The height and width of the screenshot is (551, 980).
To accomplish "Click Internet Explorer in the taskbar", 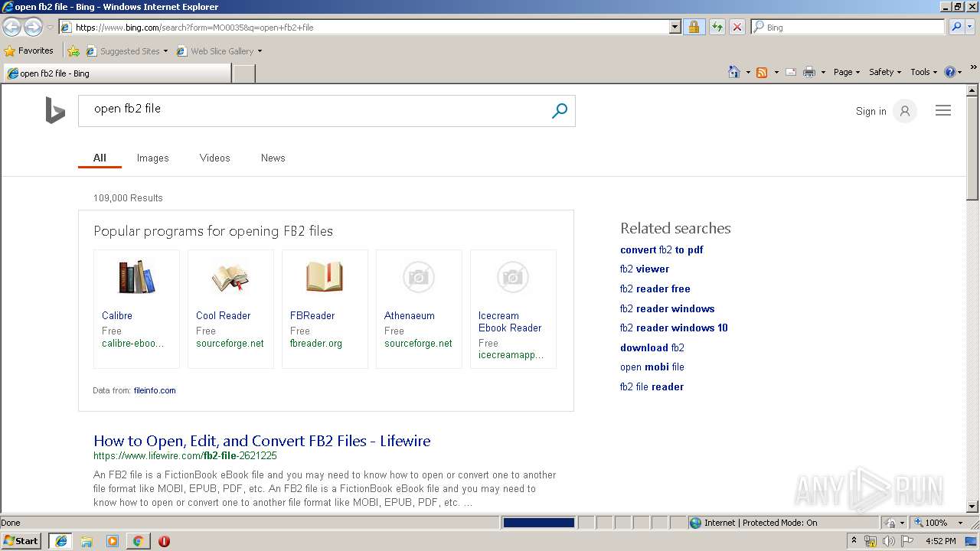I will 61,541.
